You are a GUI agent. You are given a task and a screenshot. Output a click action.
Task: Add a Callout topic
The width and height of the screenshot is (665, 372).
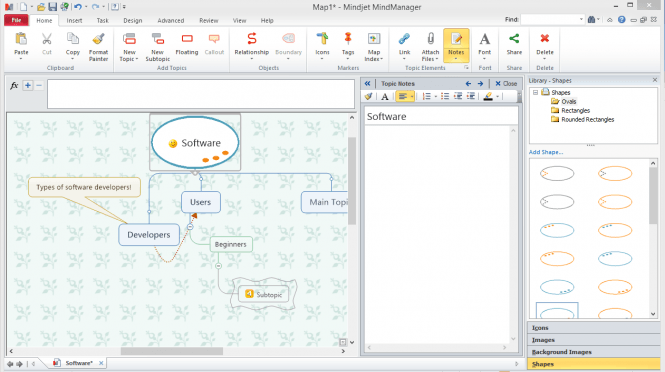(x=214, y=44)
